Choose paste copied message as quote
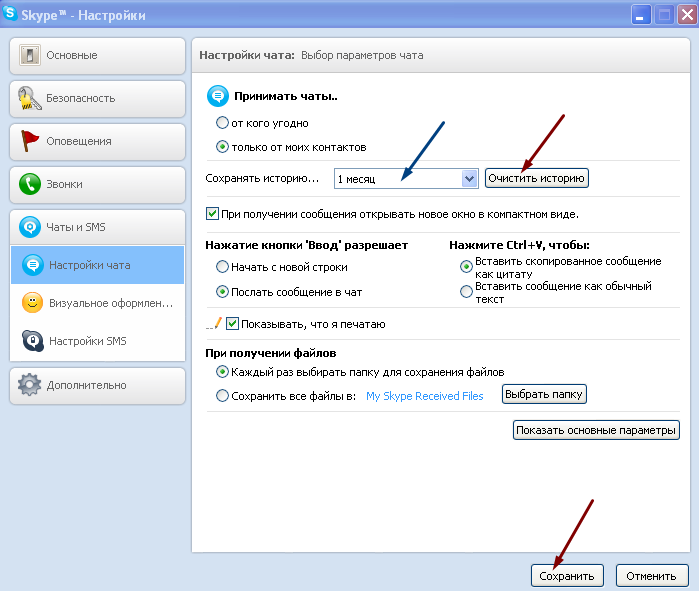 [x=466, y=267]
